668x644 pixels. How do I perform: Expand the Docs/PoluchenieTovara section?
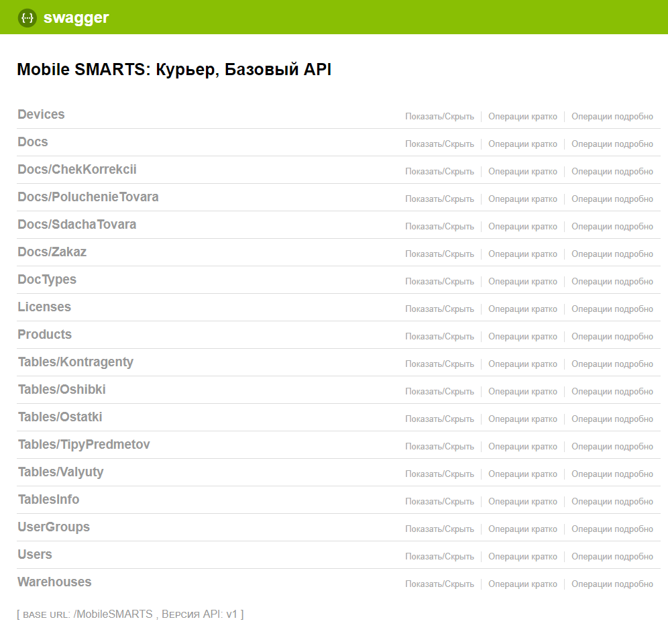tap(88, 197)
